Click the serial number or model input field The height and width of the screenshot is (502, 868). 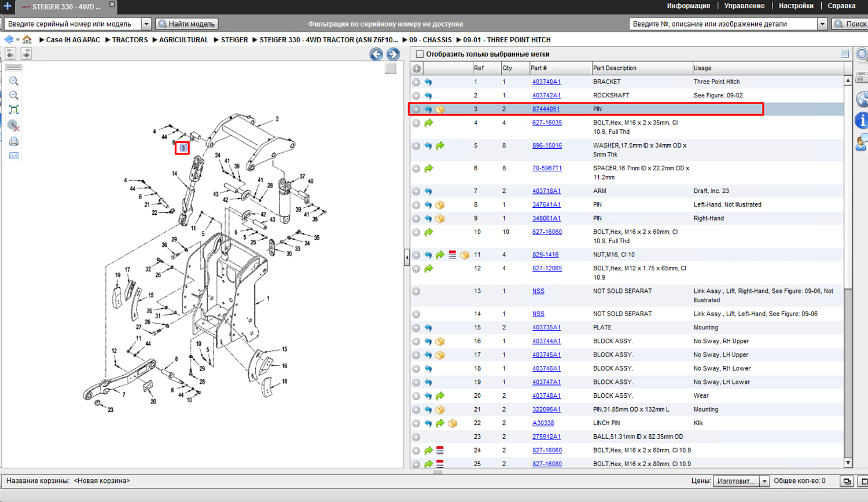pos(73,24)
